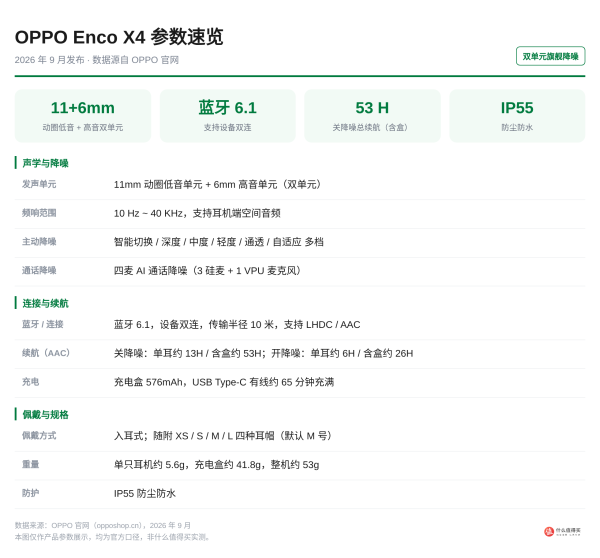The image size is (600, 558).
Task: Click the 充电盒 576mAh value
Action: click(224, 382)
